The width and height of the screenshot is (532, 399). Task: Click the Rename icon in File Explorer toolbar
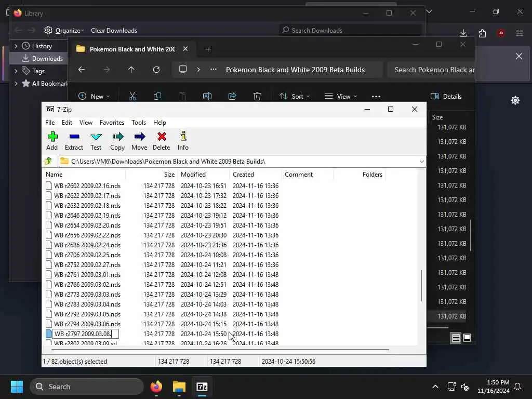tap(207, 96)
